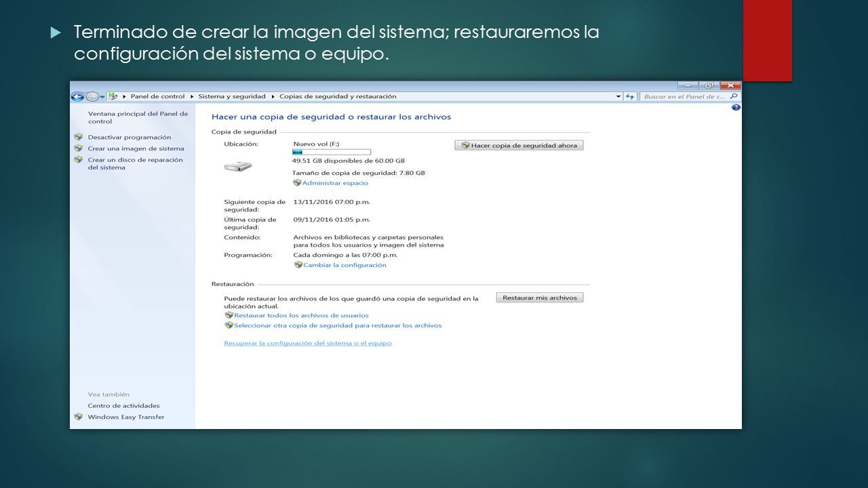The image size is (868, 488).
Task: Open 'Ventana principal del Panel de control'
Action: [138, 118]
